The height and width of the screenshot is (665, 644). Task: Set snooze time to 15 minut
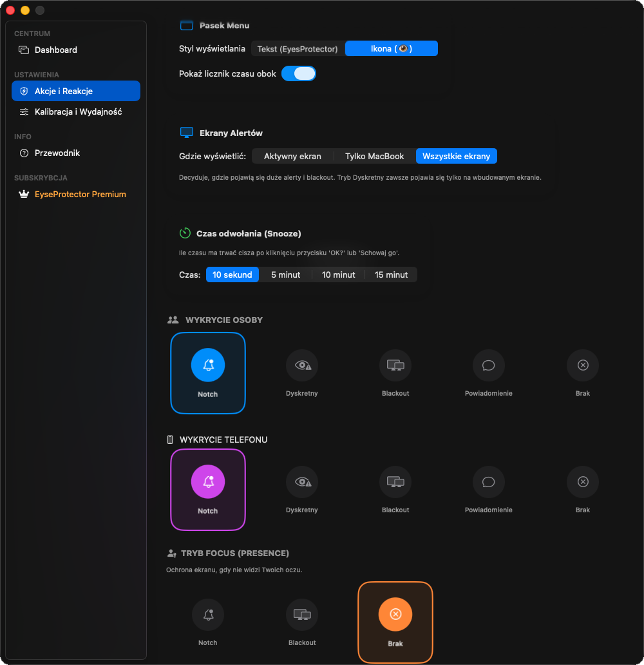pos(391,275)
